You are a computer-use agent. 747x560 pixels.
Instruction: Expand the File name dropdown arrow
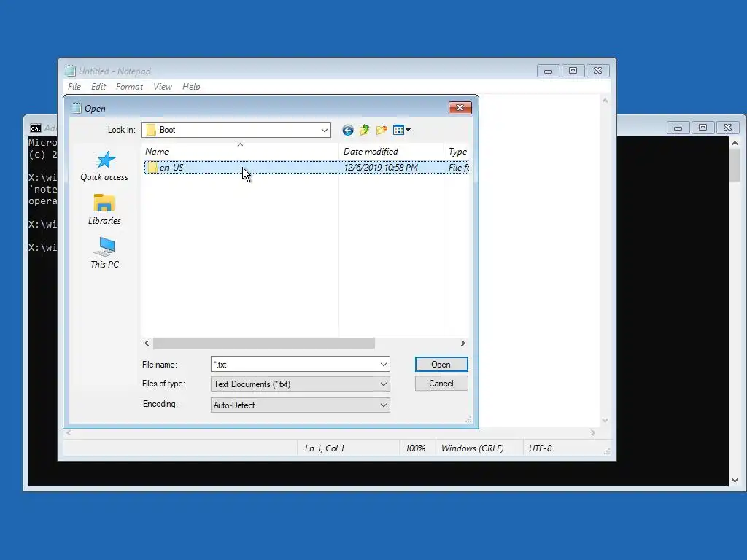[384, 365]
